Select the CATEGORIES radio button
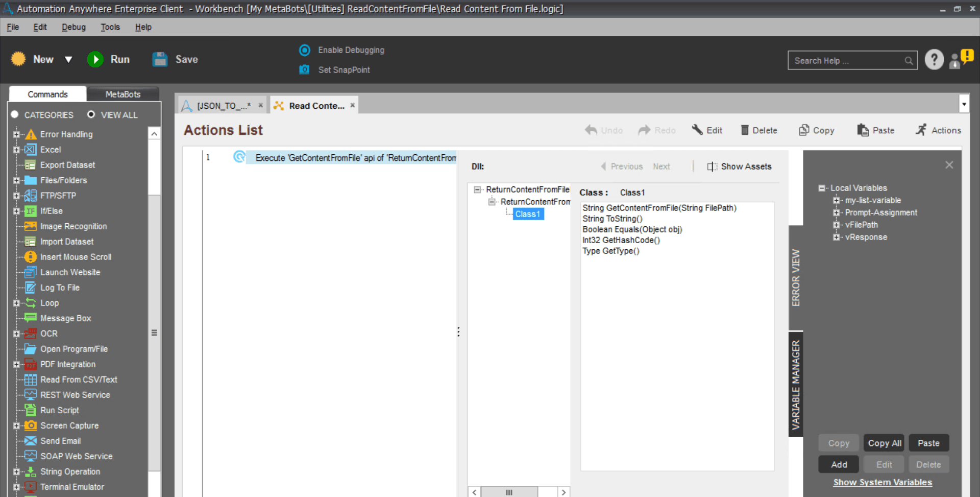 click(x=15, y=114)
